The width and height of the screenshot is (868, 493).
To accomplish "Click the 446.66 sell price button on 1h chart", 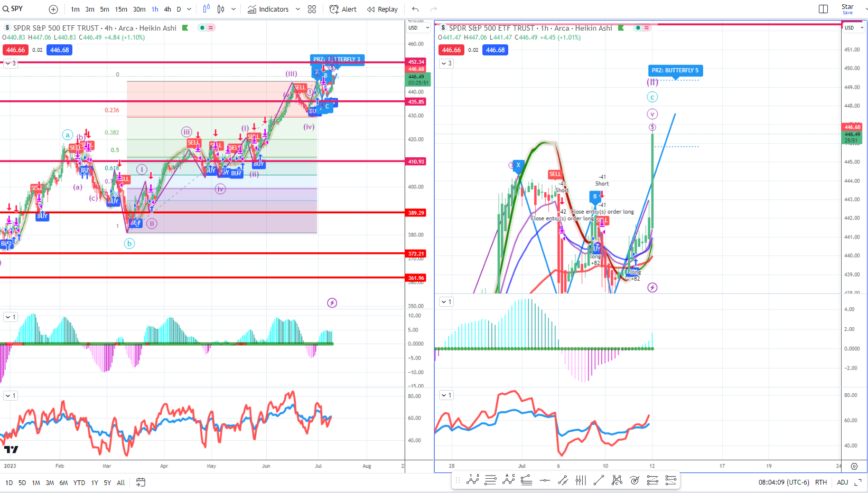I will click(x=451, y=50).
